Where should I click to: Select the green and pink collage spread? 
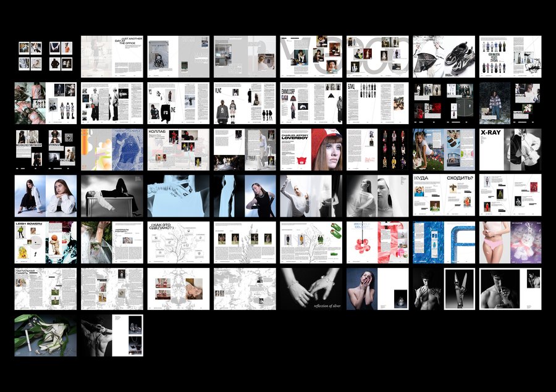[45, 103]
